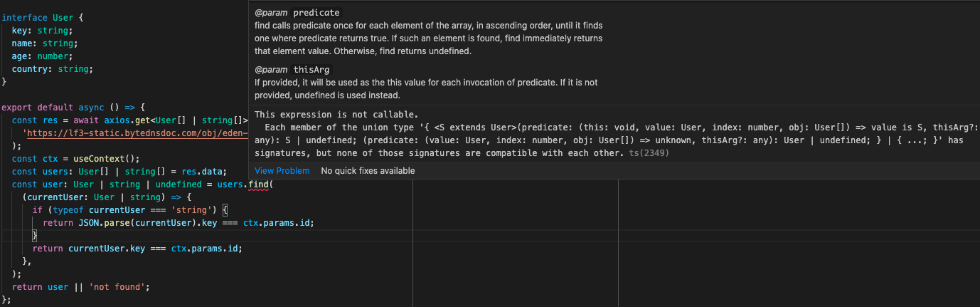Click the key: string property

[42, 31]
